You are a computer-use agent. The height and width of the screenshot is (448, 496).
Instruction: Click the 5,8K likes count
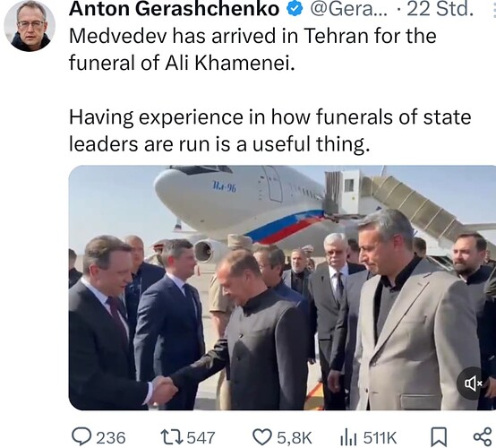[295, 438]
